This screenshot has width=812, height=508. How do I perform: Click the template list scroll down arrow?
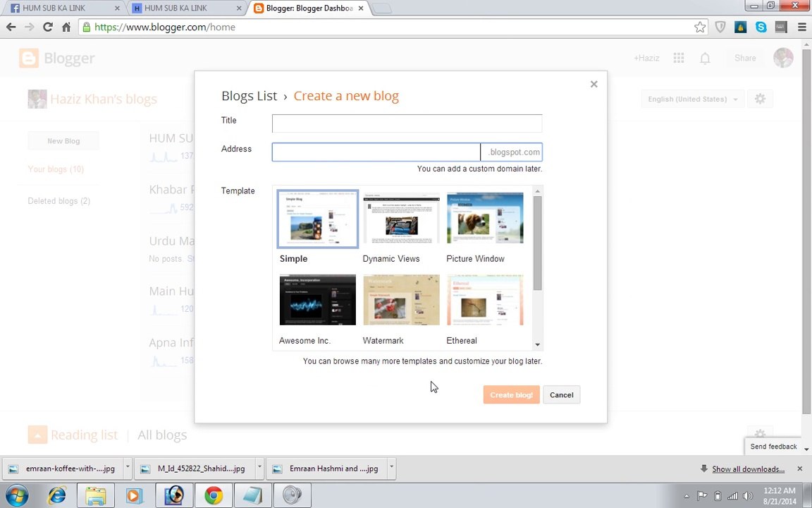[x=538, y=345]
